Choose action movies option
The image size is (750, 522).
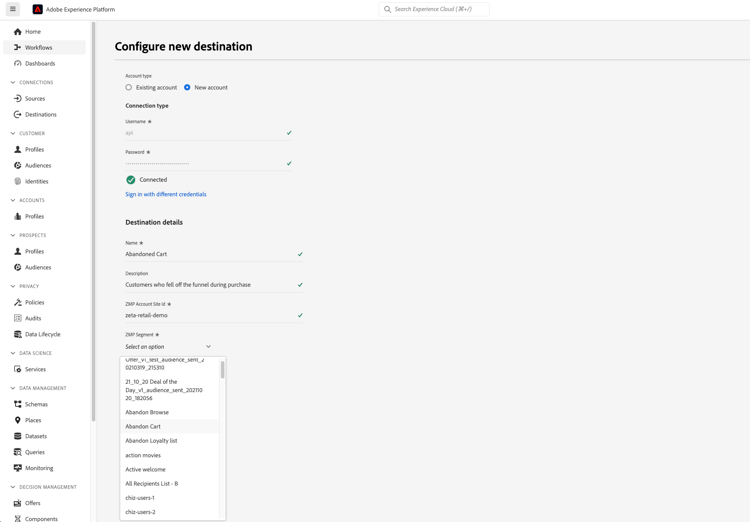(170, 455)
